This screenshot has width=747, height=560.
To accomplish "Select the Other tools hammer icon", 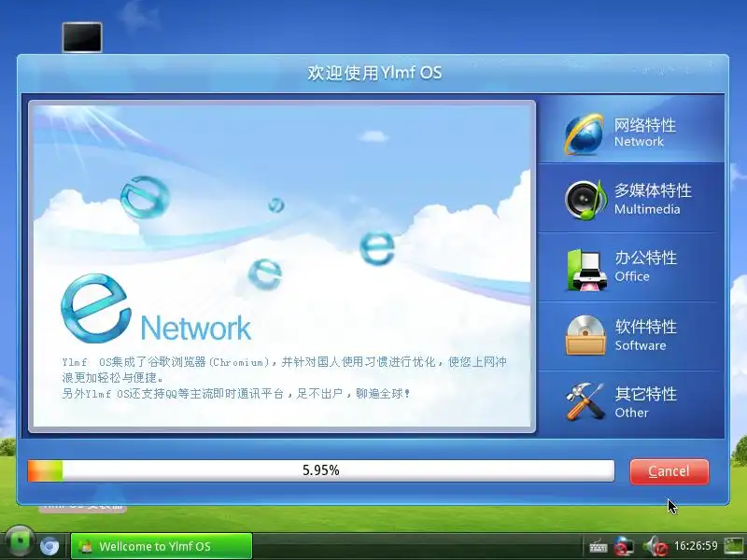I will click(585, 402).
